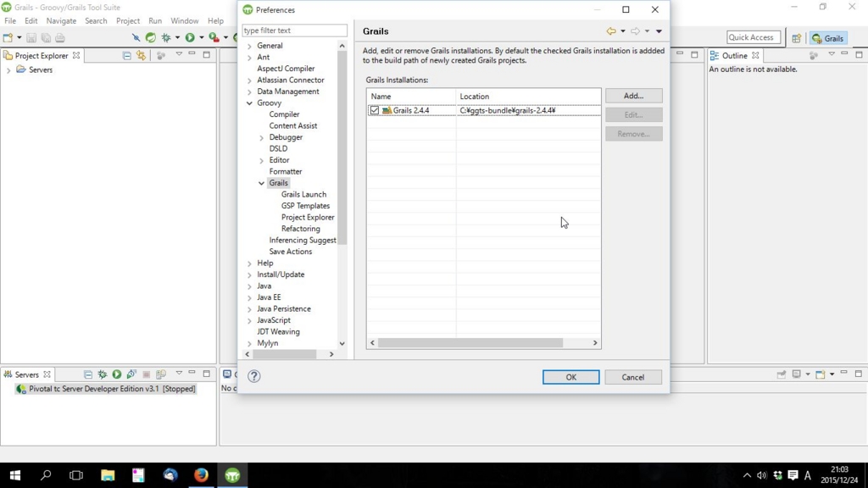
Task: Open the Preferences page menu dropdown
Action: point(659,31)
